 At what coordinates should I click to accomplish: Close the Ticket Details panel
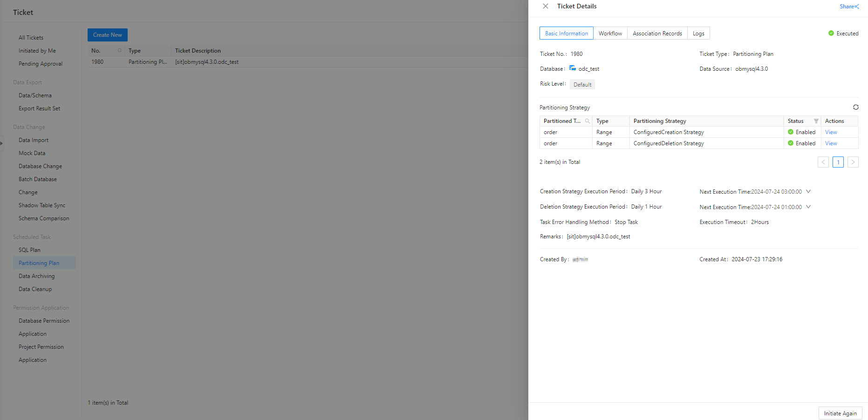point(546,6)
